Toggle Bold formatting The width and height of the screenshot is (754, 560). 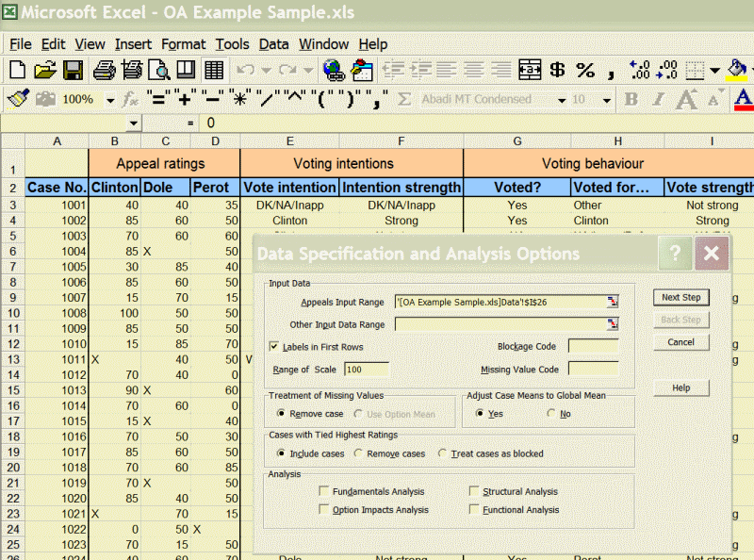pos(631,99)
